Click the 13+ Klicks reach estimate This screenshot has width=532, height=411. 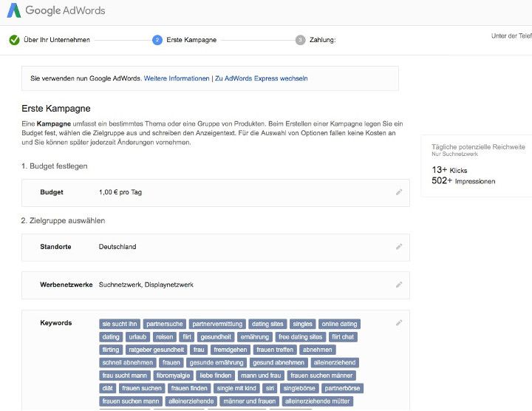click(449, 170)
